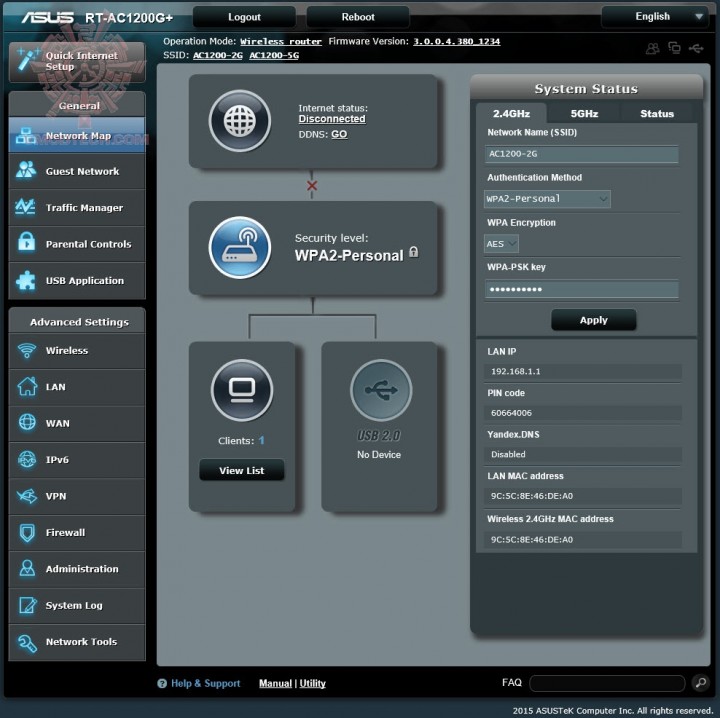Click the Reboot button
The width and height of the screenshot is (720, 718).
pos(358,17)
